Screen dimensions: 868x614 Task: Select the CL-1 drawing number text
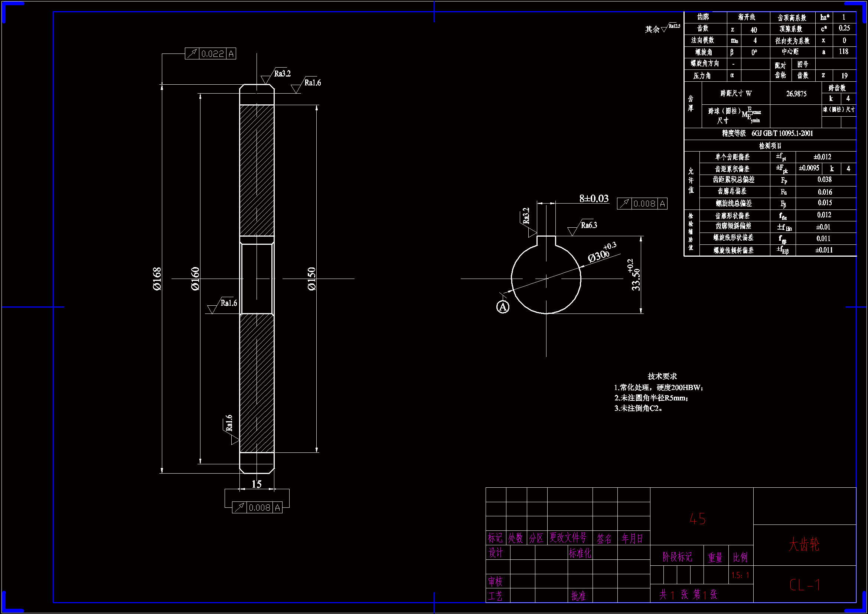[x=805, y=585]
